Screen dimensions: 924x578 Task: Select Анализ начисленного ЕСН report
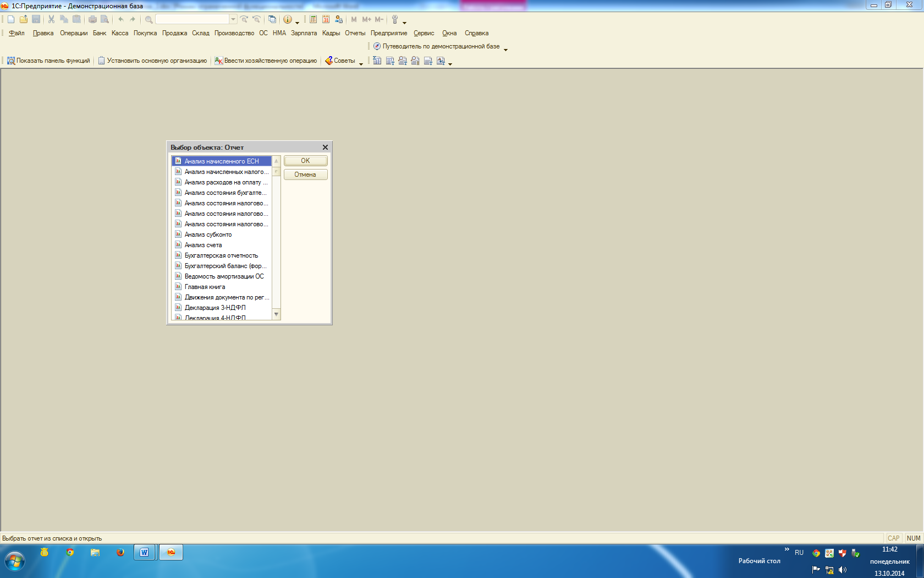pyautogui.click(x=222, y=161)
